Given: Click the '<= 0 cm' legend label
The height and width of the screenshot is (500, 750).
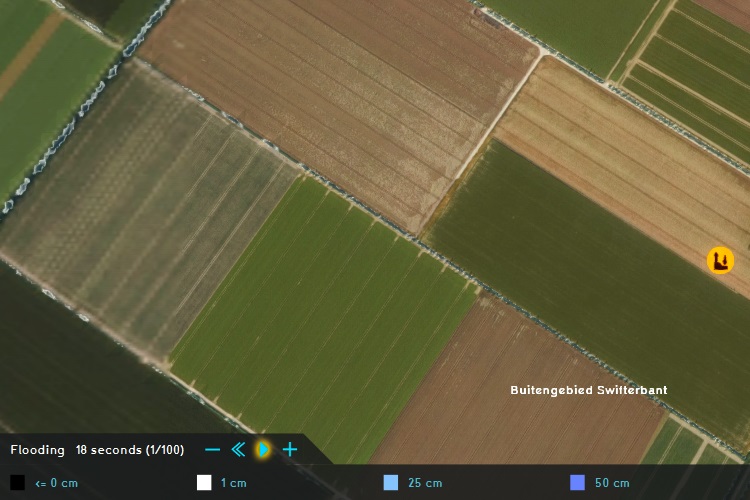Looking at the screenshot, I should tap(56, 483).
